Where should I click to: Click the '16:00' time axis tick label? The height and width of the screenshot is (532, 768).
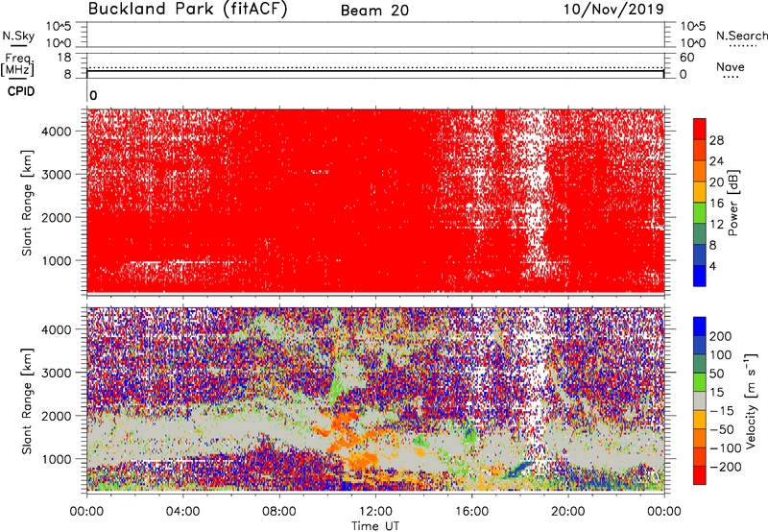(x=471, y=512)
